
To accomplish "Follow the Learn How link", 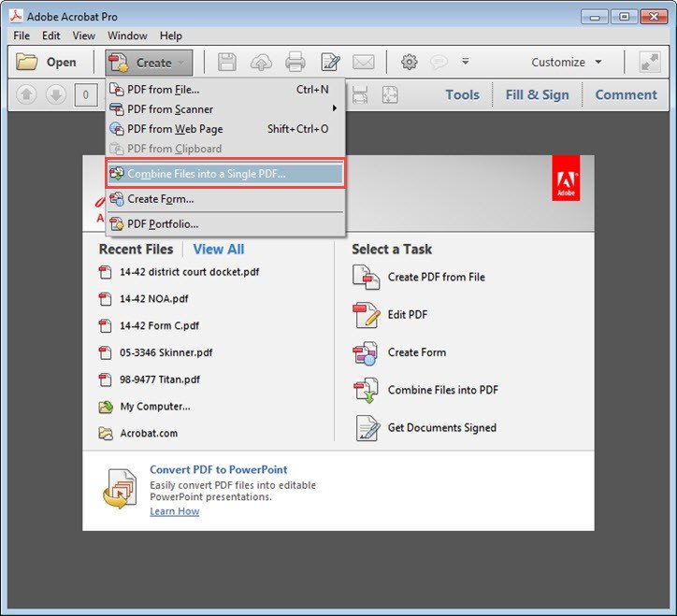I will (174, 511).
